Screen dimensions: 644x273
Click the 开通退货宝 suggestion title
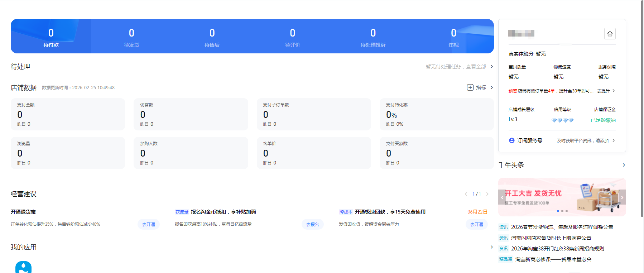click(23, 212)
